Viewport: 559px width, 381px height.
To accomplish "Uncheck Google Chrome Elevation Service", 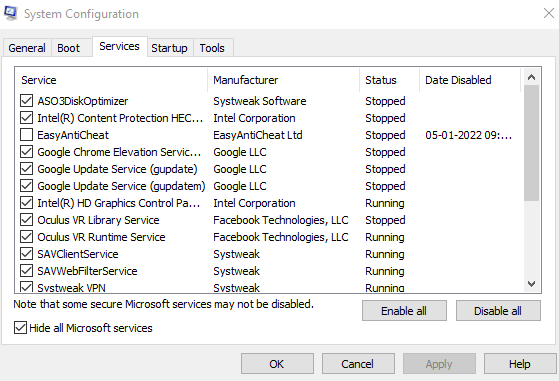I will click(26, 152).
